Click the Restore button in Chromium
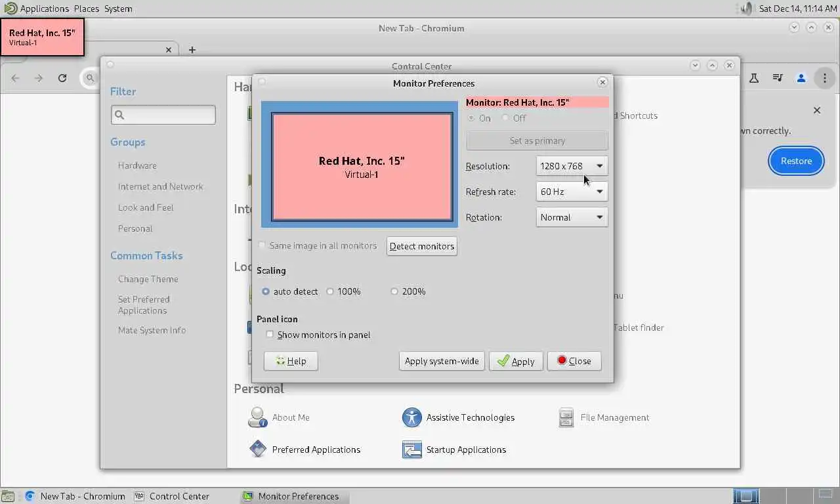The height and width of the screenshot is (504, 840). click(x=796, y=161)
